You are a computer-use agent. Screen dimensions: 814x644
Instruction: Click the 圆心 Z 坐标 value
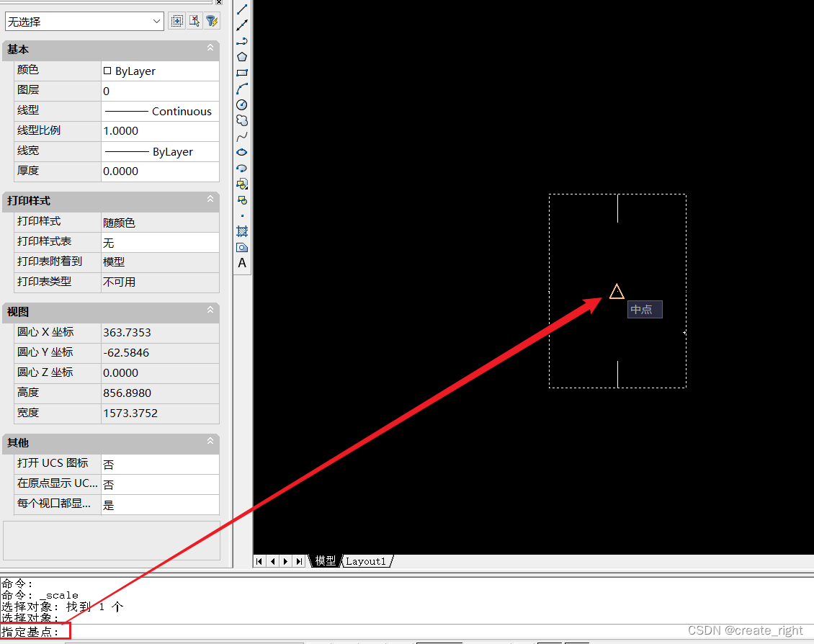point(160,374)
